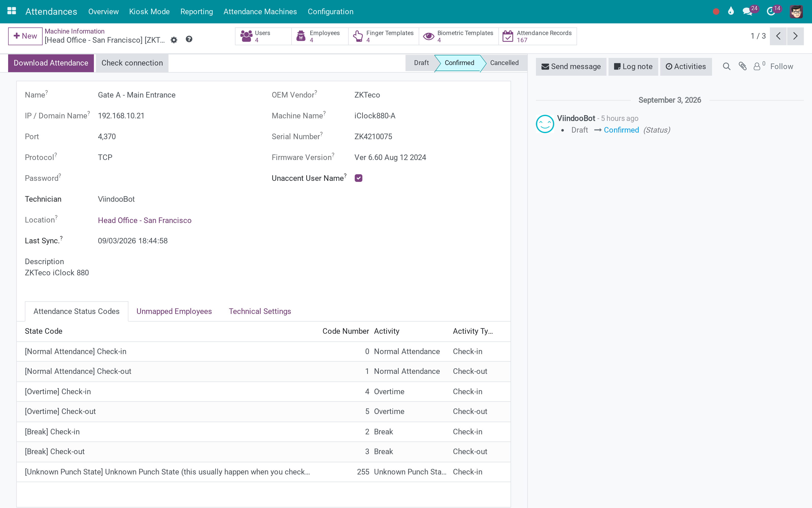
Task: Go to next record arrow
Action: click(795, 36)
